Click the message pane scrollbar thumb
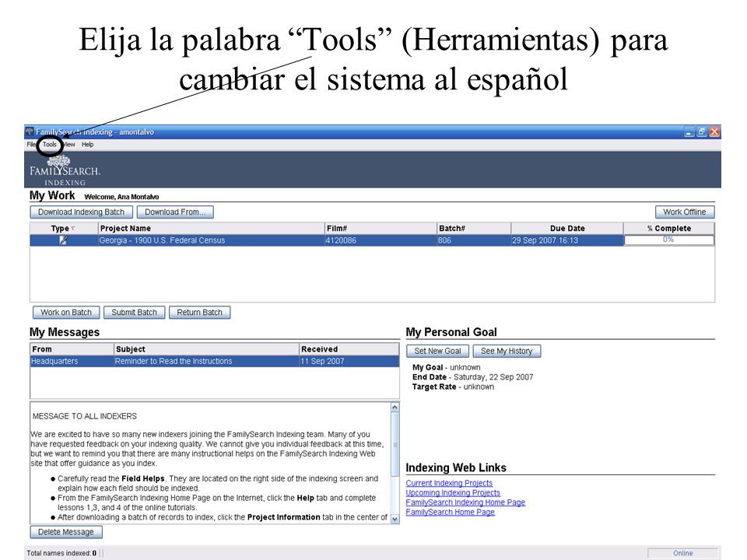The height and width of the screenshot is (560, 747). click(395, 444)
